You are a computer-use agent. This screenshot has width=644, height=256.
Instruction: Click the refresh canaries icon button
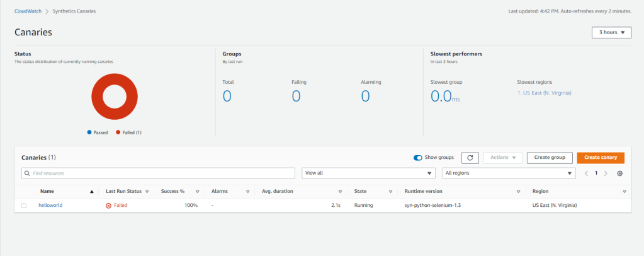pyautogui.click(x=470, y=158)
